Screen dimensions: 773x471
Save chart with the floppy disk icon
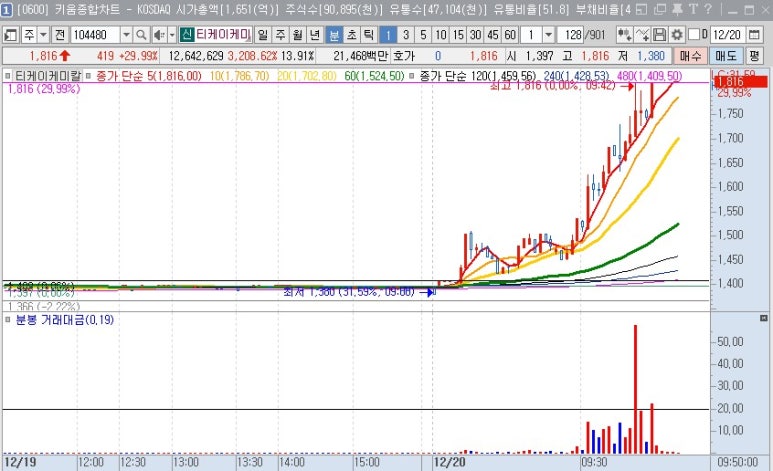click(659, 35)
